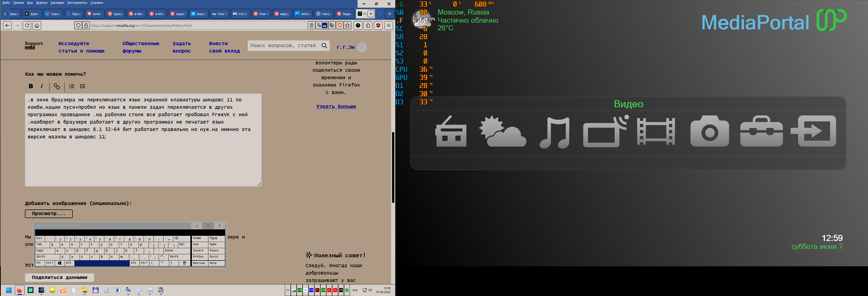
Task: Open the Video filmstrip icon in MediaPortal
Action: click(656, 131)
